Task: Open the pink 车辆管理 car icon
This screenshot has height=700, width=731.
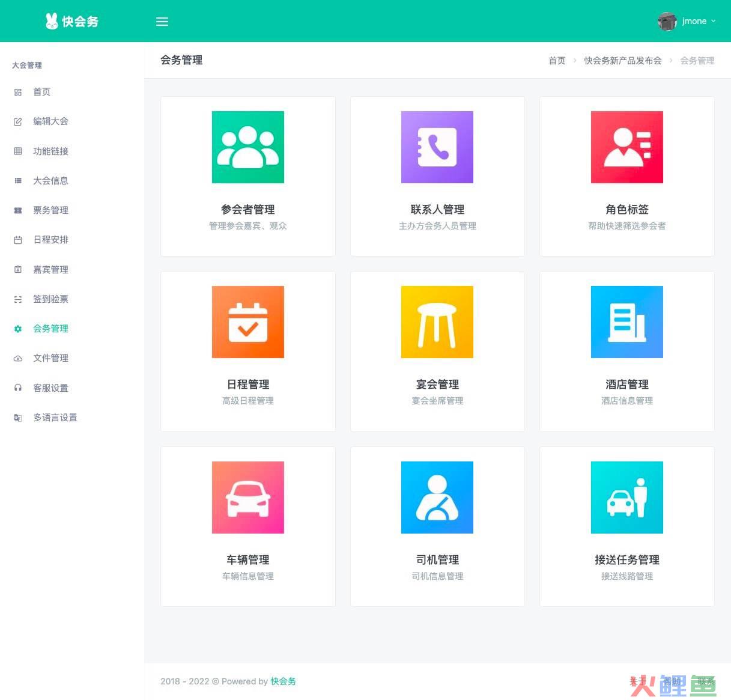Action: (x=248, y=498)
